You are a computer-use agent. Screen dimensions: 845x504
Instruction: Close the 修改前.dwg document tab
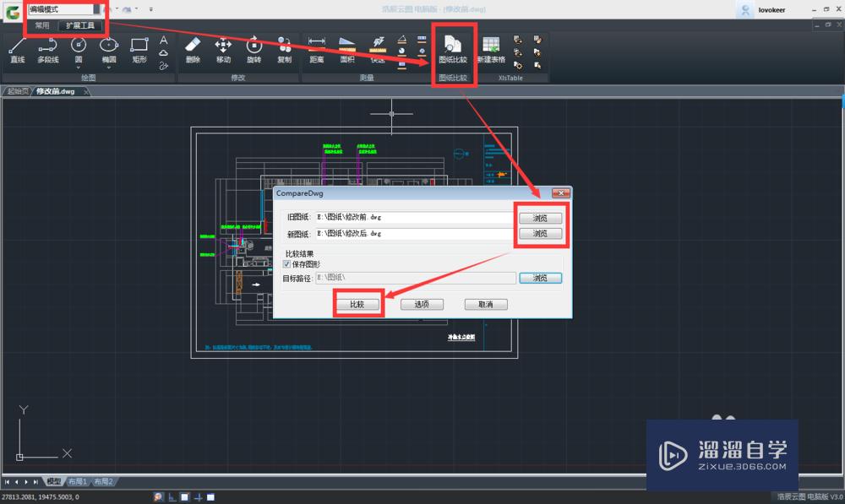pyautogui.click(x=87, y=92)
